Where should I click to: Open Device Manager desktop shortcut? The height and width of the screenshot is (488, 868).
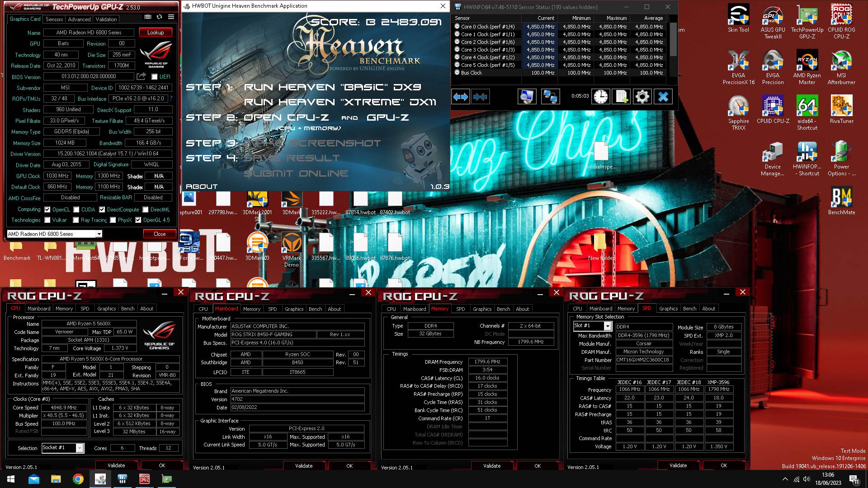click(773, 158)
